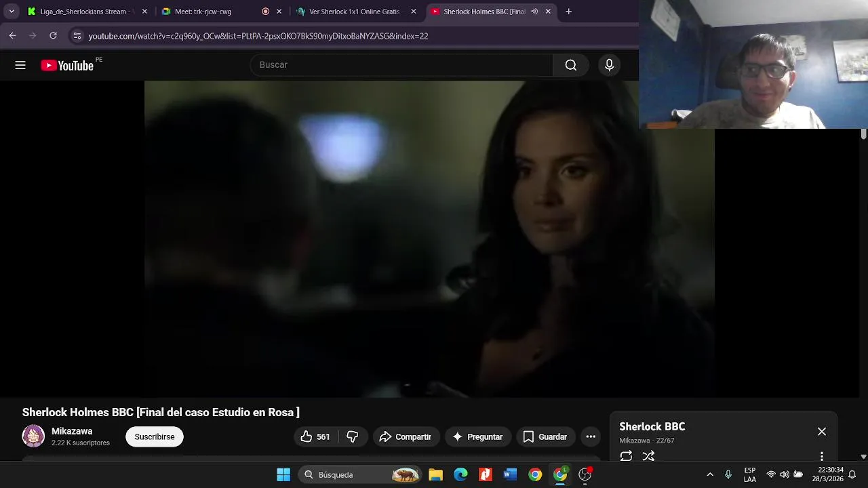Image resolution: width=868 pixels, height=488 pixels.
Task: Save video with the Guardar button
Action: click(x=545, y=437)
